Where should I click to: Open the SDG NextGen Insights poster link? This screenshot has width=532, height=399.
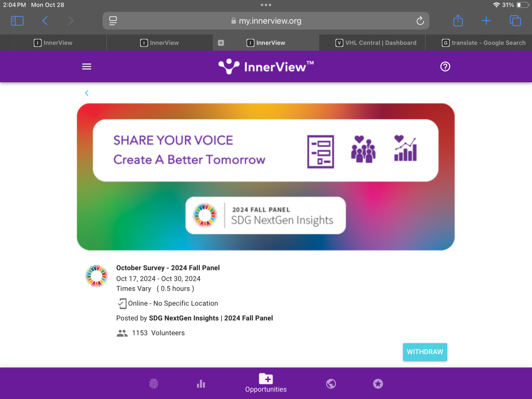tap(211, 318)
